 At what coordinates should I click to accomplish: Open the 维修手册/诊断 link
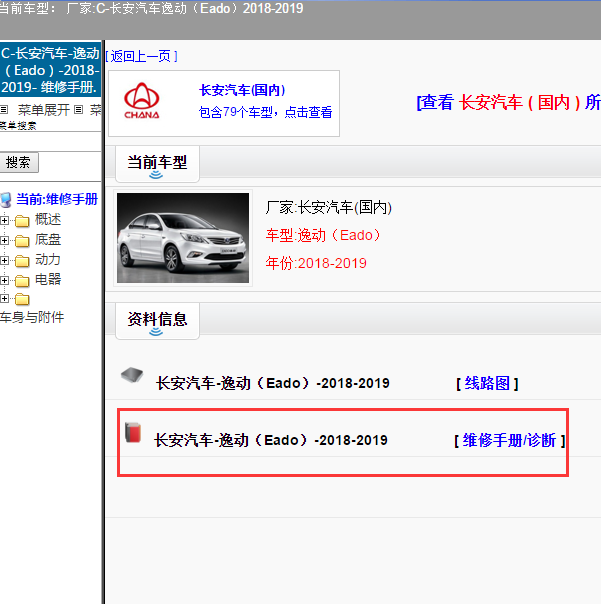[510, 440]
